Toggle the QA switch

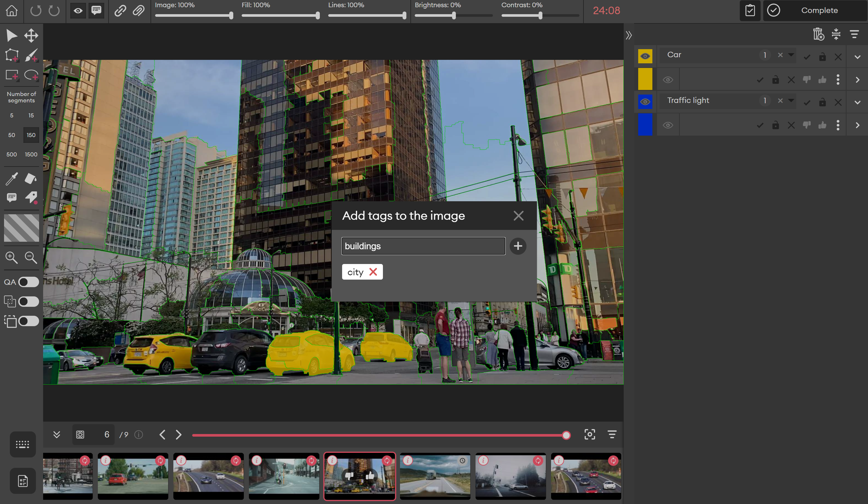coord(29,282)
